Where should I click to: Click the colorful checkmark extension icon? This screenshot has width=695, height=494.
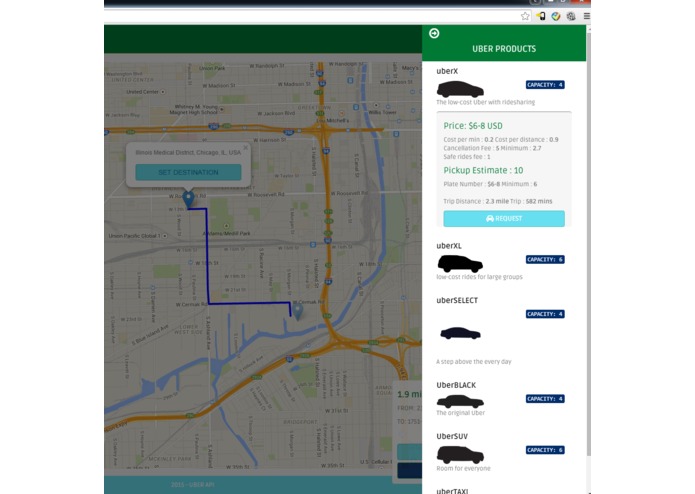coord(556,16)
